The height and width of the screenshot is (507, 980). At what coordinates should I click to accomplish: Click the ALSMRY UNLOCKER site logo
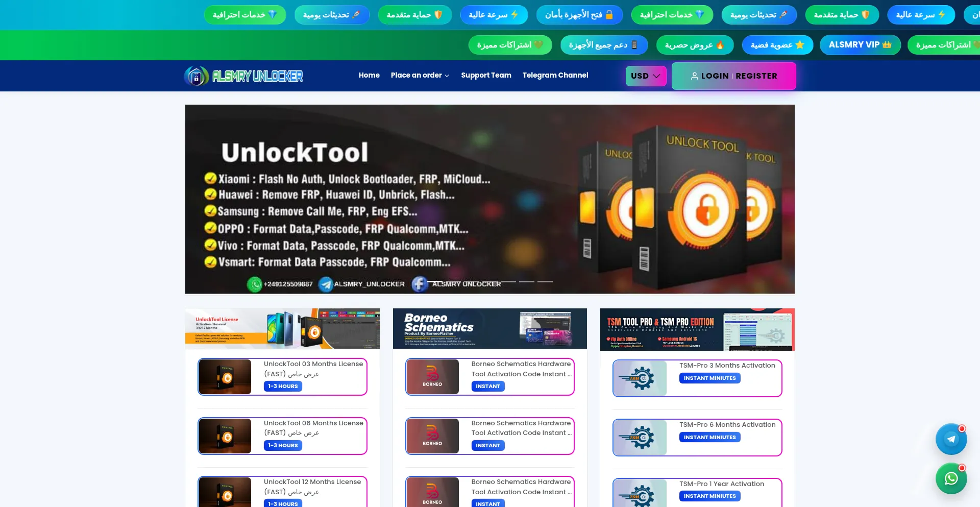click(x=243, y=76)
